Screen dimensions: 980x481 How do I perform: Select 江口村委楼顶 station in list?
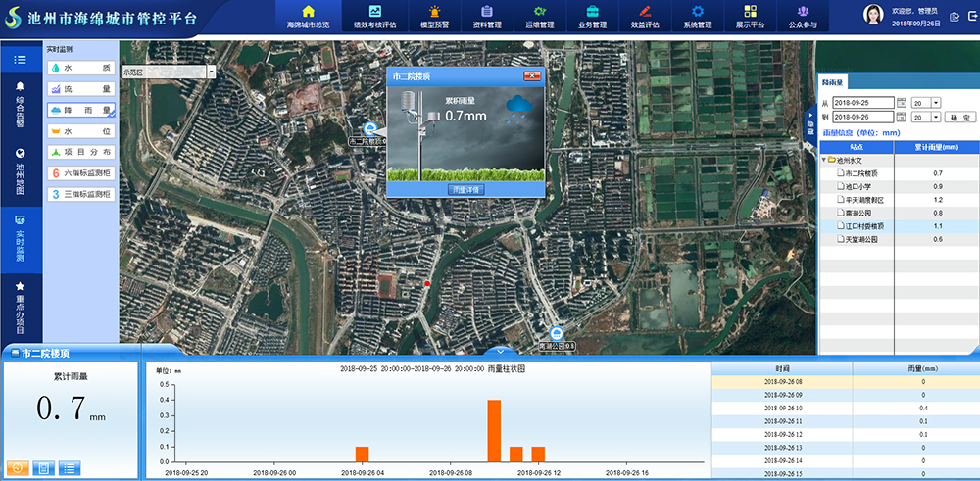tap(864, 225)
